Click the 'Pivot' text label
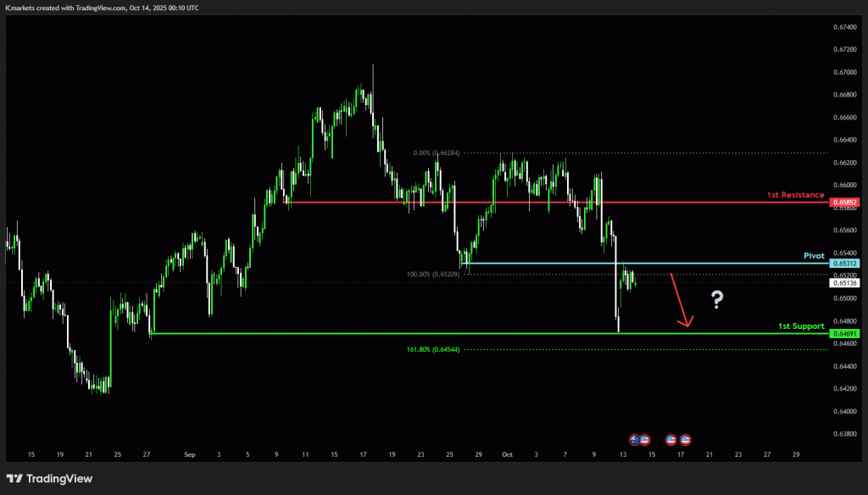The image size is (868, 495). pyautogui.click(x=814, y=255)
